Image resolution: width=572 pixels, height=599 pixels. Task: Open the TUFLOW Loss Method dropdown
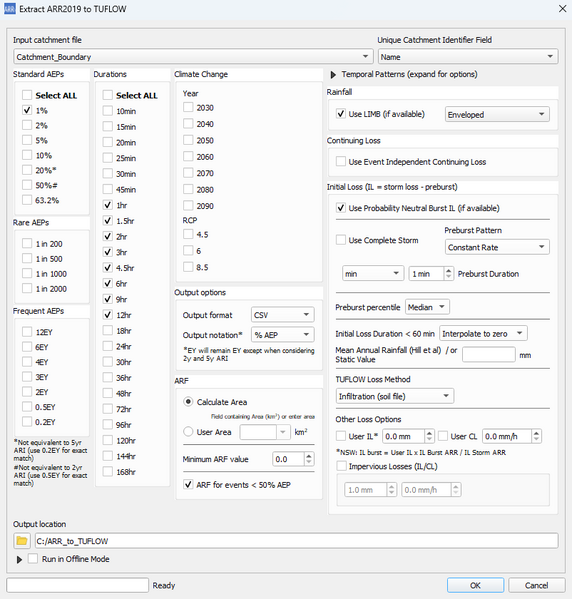click(395, 396)
